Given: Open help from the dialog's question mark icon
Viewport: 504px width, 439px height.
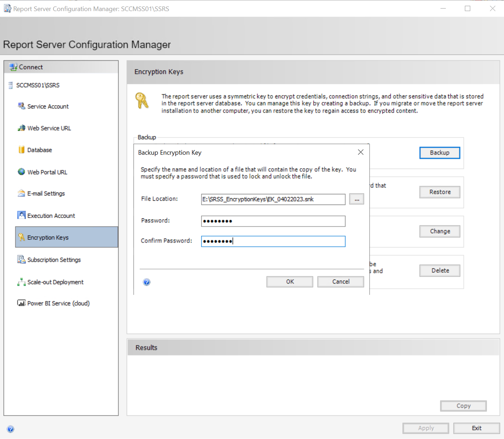Looking at the screenshot, I should (147, 282).
